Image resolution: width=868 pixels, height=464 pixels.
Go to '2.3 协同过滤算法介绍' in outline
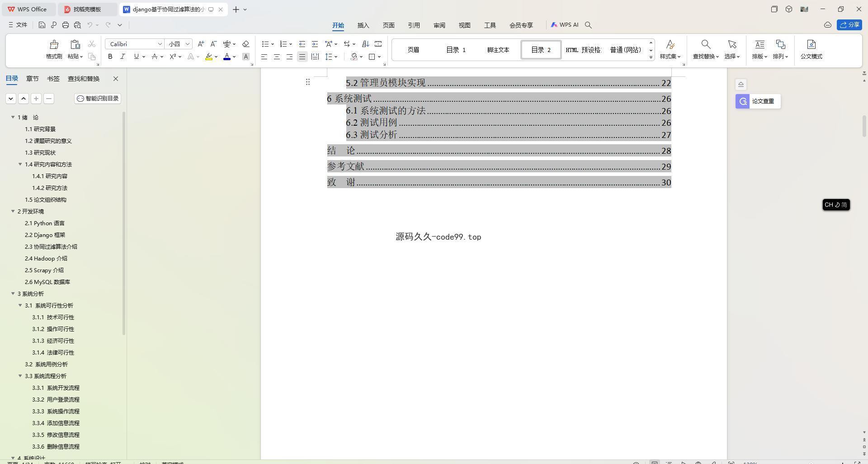pos(51,246)
